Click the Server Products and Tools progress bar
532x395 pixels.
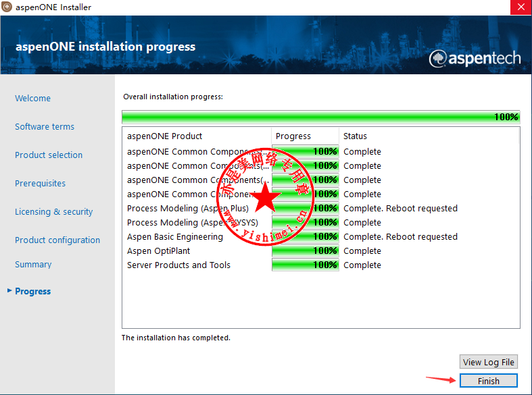305,265
